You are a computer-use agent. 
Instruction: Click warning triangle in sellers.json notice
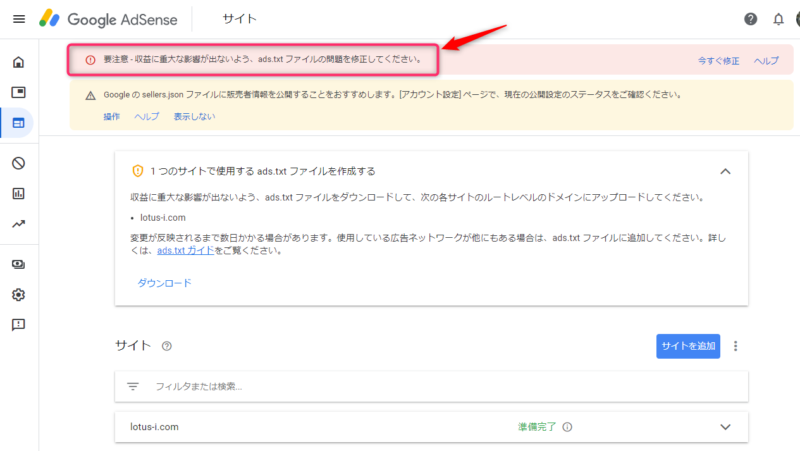pos(90,95)
